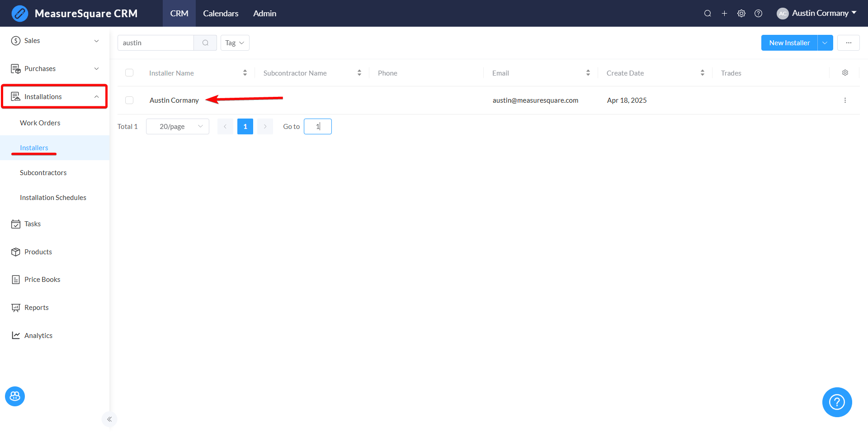Go to previous page arrow

pyautogui.click(x=225, y=127)
